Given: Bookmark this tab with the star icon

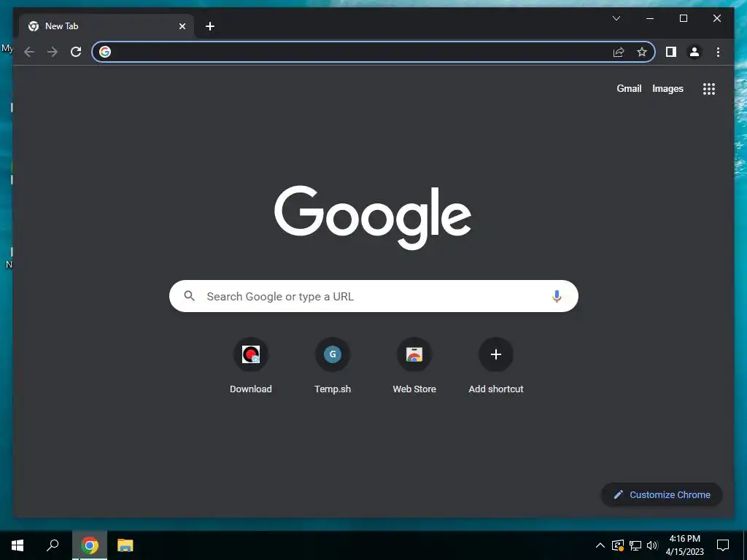Looking at the screenshot, I should point(642,52).
